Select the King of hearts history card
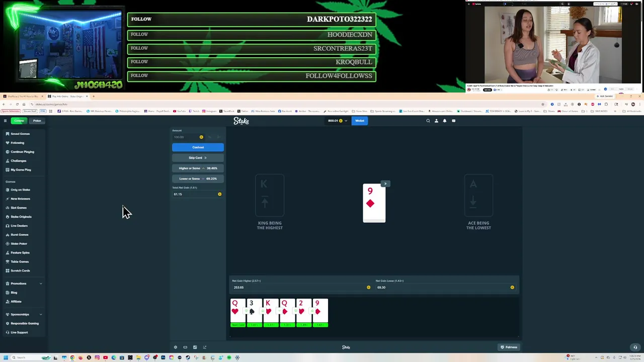This screenshot has width=644, height=362. point(271,312)
